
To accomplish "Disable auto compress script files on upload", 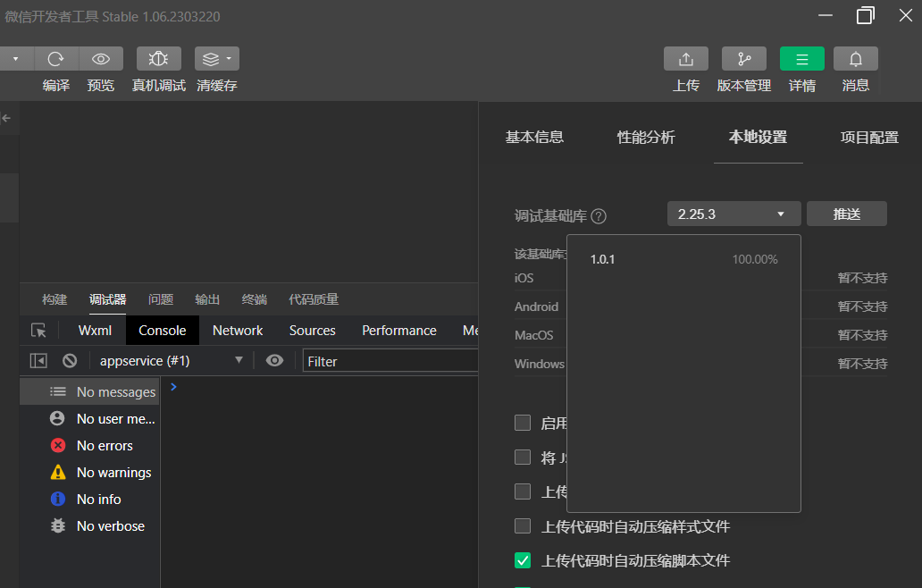I will 523,559.
